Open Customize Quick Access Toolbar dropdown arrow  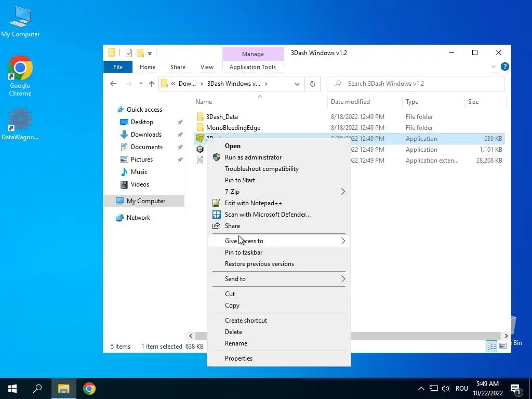click(x=150, y=54)
